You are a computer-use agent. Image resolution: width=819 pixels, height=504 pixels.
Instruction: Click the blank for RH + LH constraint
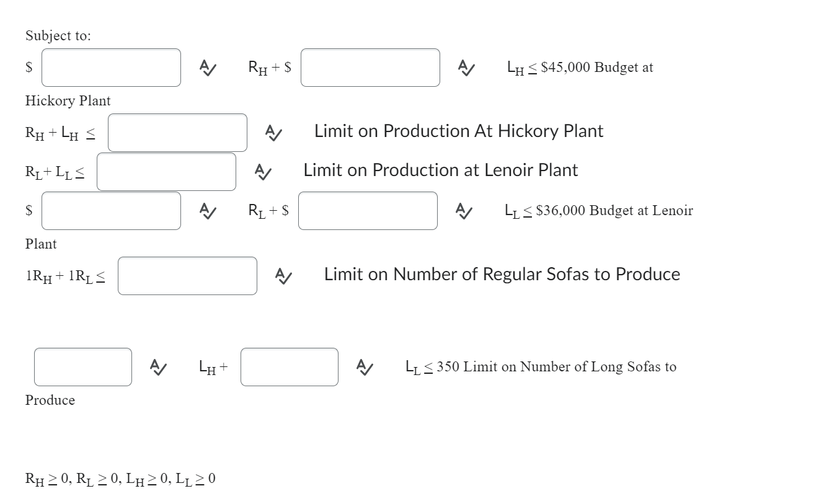[x=177, y=132]
